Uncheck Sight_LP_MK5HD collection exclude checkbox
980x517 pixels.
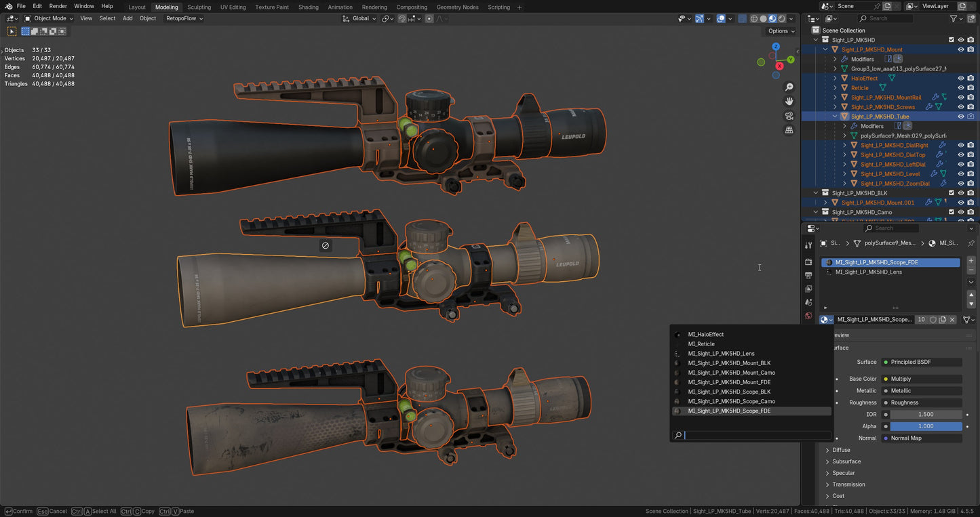tap(951, 40)
